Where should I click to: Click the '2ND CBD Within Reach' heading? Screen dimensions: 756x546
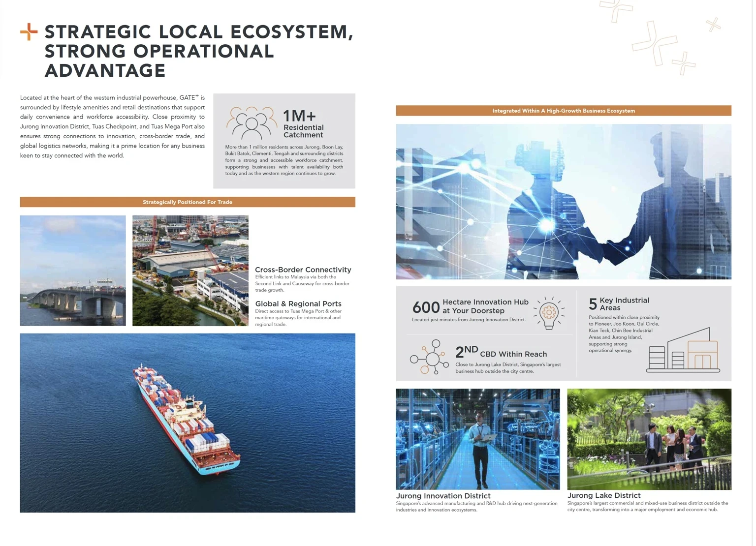(x=501, y=353)
